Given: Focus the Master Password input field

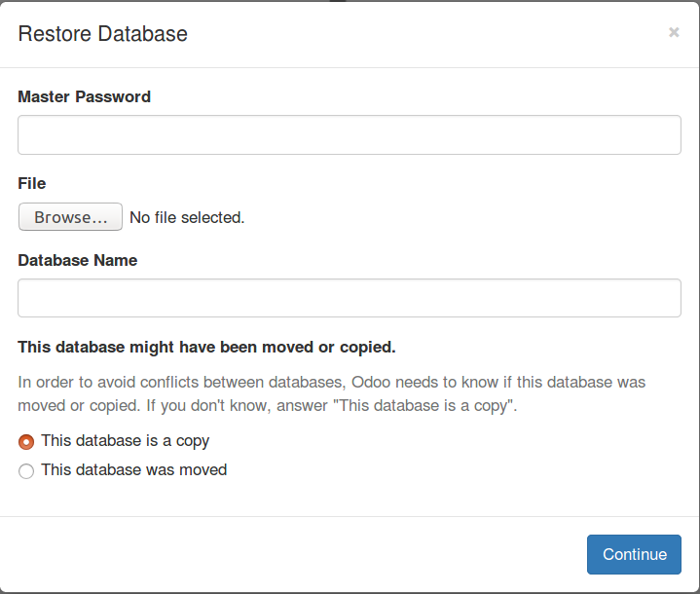Looking at the screenshot, I should (350, 135).
